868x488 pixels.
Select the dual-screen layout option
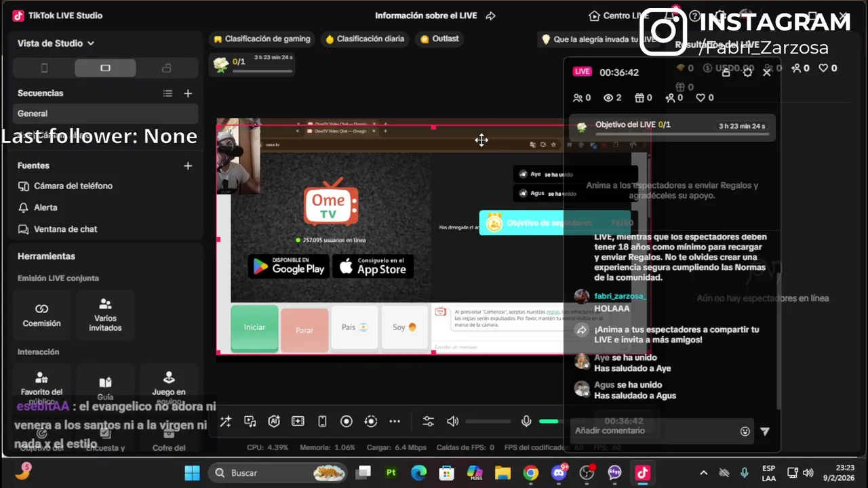click(167, 68)
